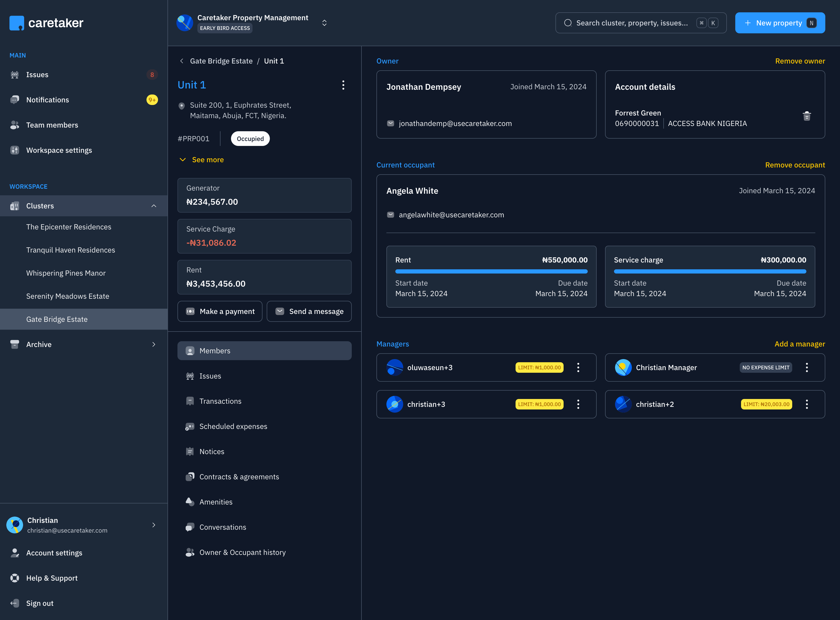Image resolution: width=840 pixels, height=620 pixels.
Task: View Amenities for Unit 1
Action: [216, 502]
